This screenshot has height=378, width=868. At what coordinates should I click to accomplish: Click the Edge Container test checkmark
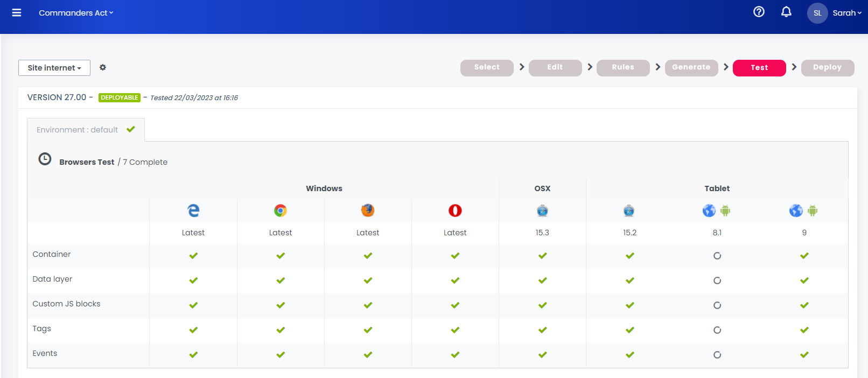(193, 256)
